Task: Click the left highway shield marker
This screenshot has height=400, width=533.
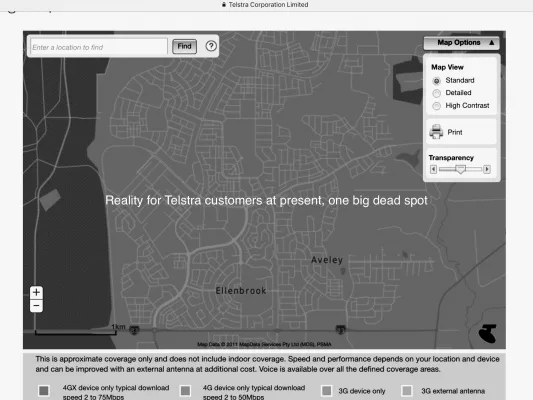Action: (134, 330)
